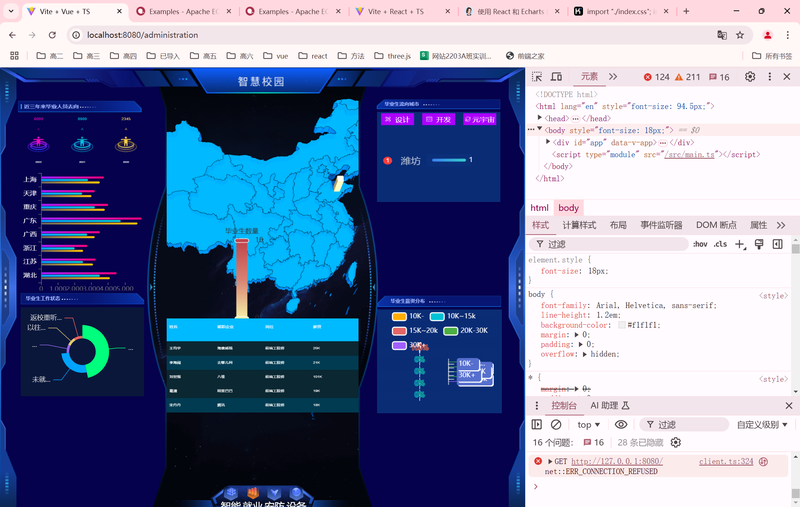800x507 pixels.
Task: Open the Vite + React + TS tab
Action: click(403, 11)
